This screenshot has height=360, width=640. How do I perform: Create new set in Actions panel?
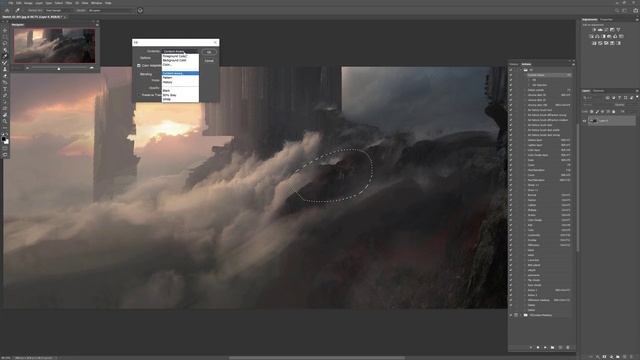[552, 347]
